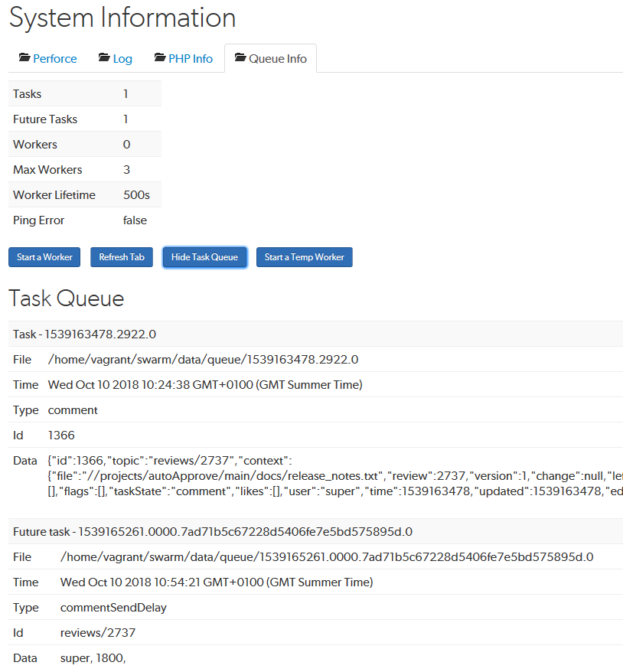Switch to the Perforce tab

[48, 58]
